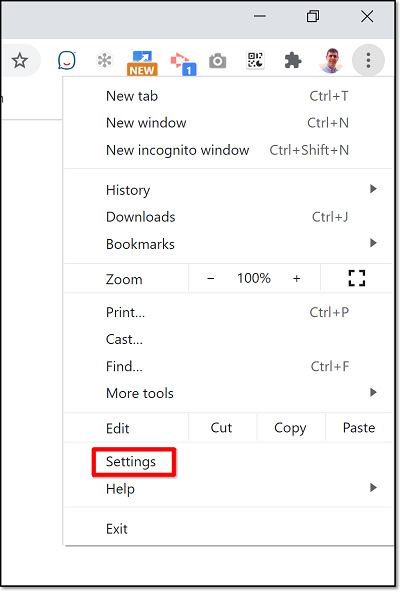
Task: Open a New incognito window
Action: [x=228, y=150]
